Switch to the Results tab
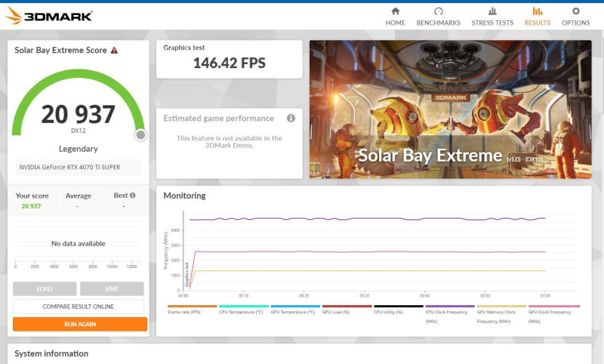Image resolution: width=604 pixels, height=364 pixels. click(538, 17)
